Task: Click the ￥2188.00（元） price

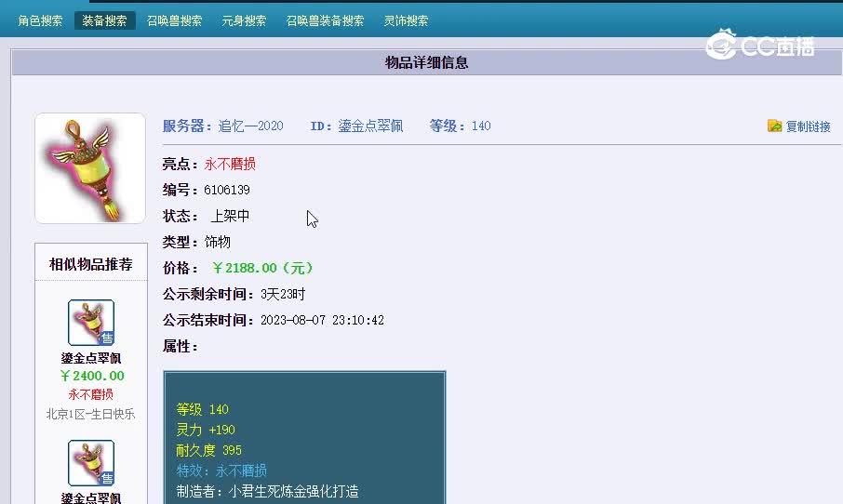Action: pos(262,268)
